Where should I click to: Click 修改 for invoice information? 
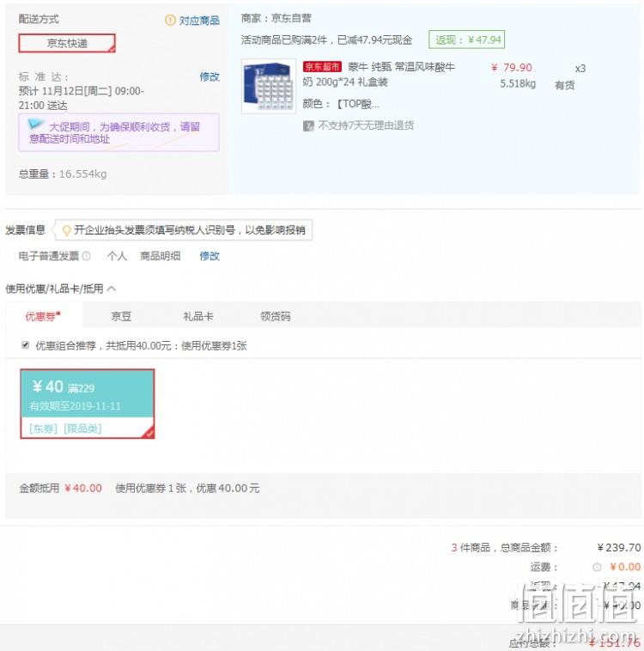210,256
